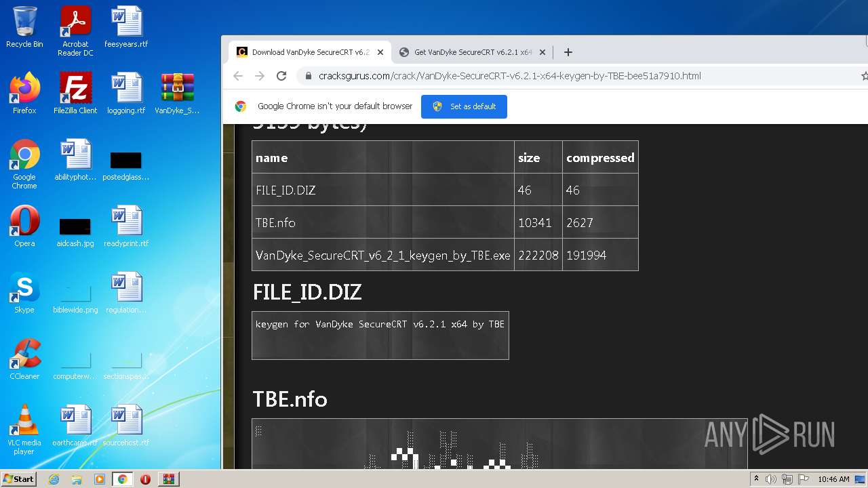Launch Firefox from desktop
This screenshot has width=868, height=488.
click(x=24, y=94)
